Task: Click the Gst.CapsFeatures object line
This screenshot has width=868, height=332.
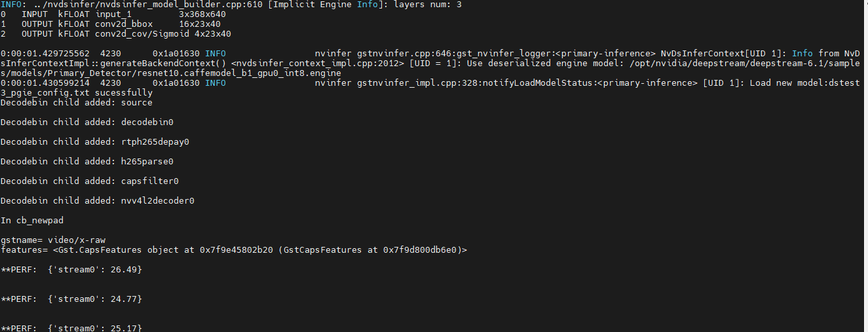Action: click(x=233, y=249)
